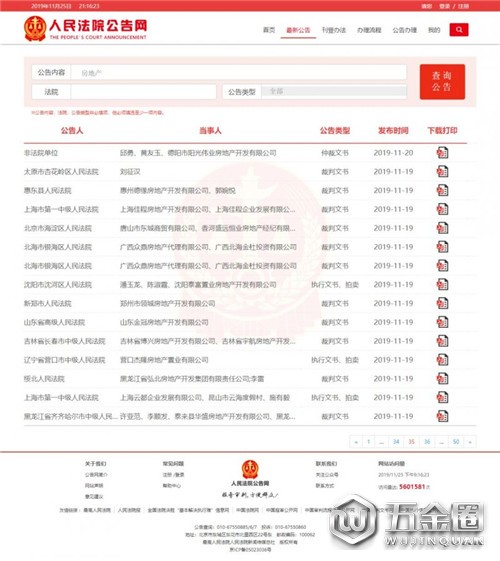This screenshot has height=561, width=500.
Task: Open friendly link 中国法院网
Action: tap(247, 510)
